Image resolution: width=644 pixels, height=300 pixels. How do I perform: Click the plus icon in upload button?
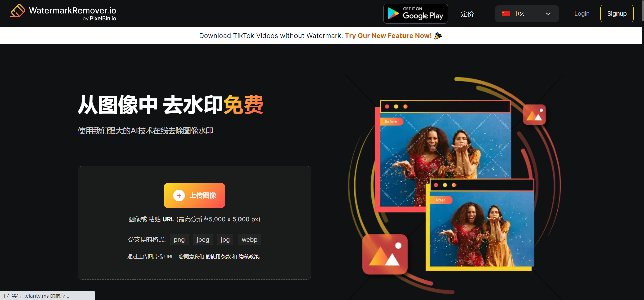point(179,196)
